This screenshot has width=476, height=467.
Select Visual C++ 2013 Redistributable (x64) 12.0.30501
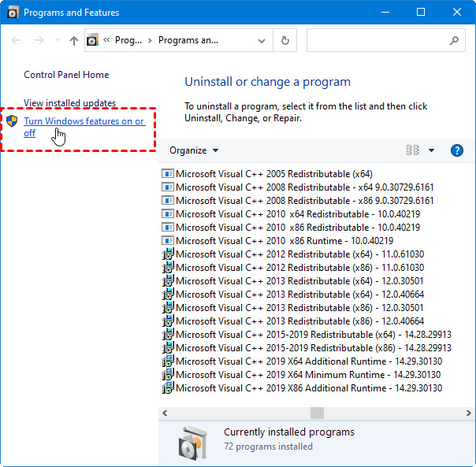[x=292, y=280]
